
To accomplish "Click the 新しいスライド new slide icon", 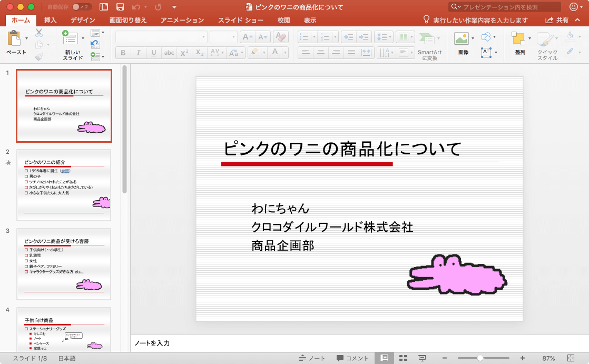I will tap(70, 38).
